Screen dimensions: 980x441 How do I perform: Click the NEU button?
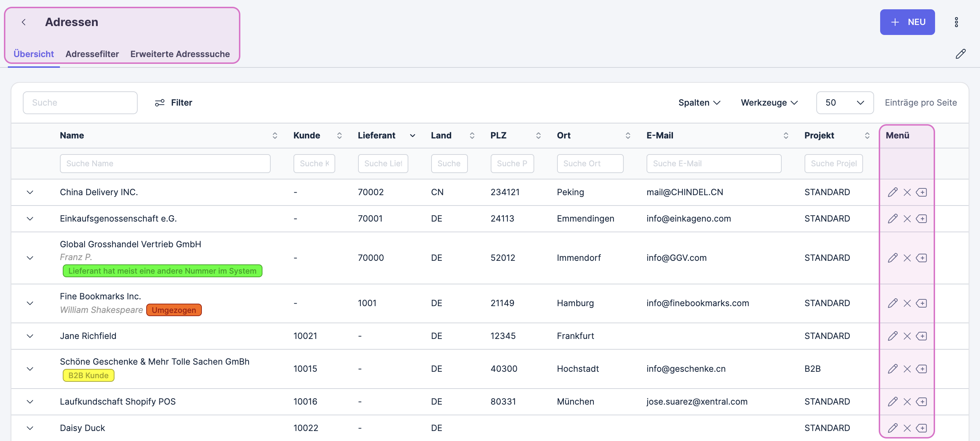pyautogui.click(x=907, y=22)
